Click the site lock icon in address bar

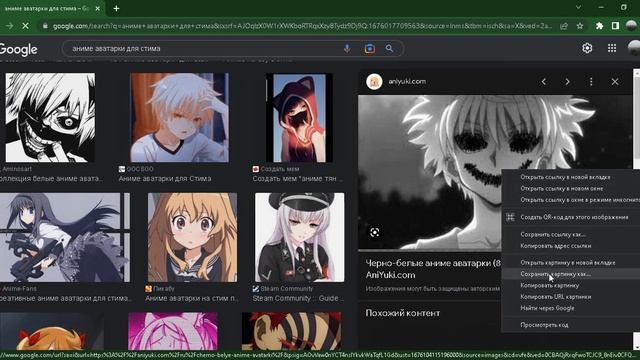(x=45, y=26)
